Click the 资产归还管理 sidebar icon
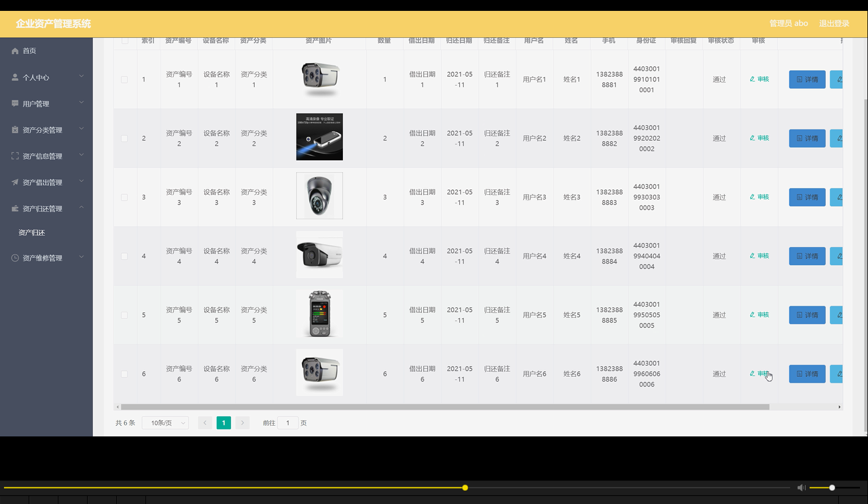This screenshot has width=868, height=504. 15,208
